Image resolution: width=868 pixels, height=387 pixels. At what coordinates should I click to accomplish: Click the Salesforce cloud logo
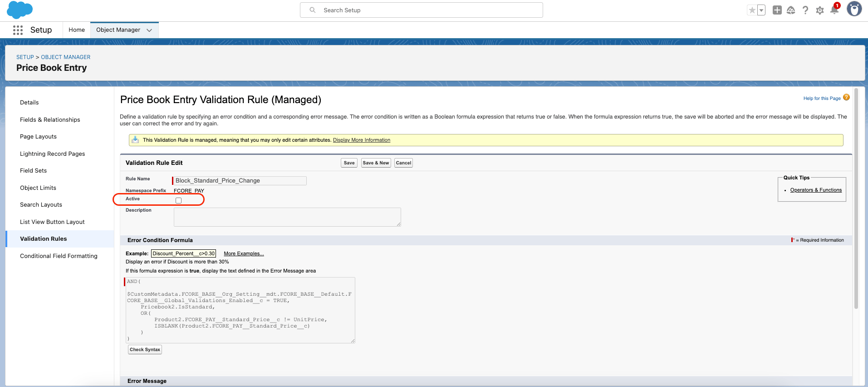click(x=20, y=10)
